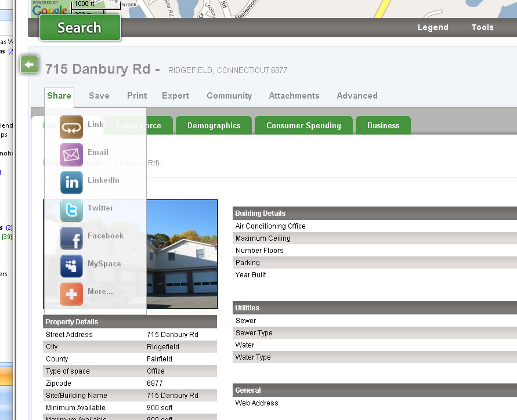Screen dimensions: 517x420
Task: Click the Twitter label in share menu
Action: coord(100,208)
